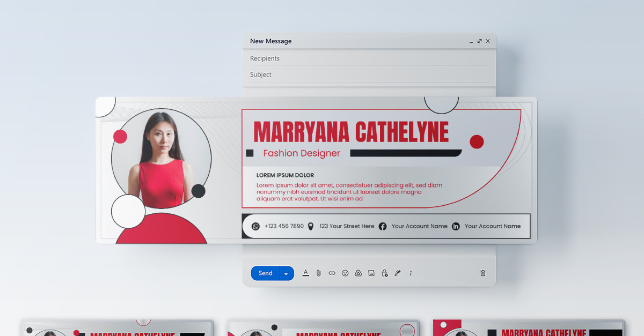The height and width of the screenshot is (336, 644).
Task: Close the New Message compose window
Action: 487,41
